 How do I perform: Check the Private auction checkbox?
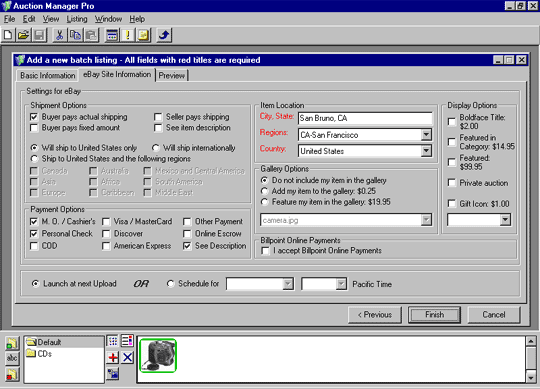click(451, 183)
